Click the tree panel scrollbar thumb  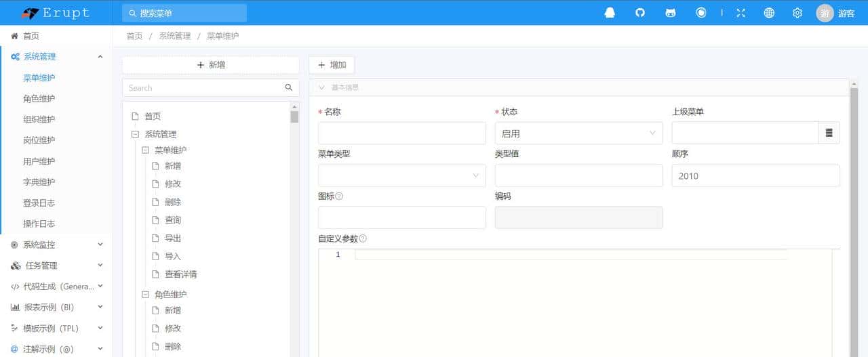[x=294, y=117]
